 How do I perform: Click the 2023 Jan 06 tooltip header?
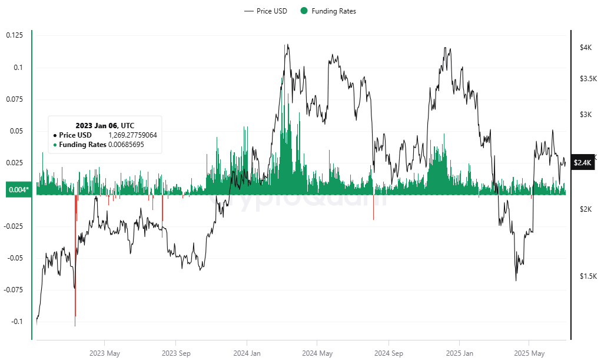(x=105, y=126)
